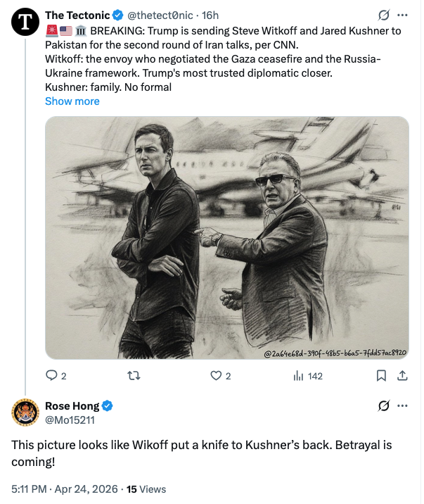Open Rose Hong's display name link
The image size is (424, 504).
click(x=72, y=405)
